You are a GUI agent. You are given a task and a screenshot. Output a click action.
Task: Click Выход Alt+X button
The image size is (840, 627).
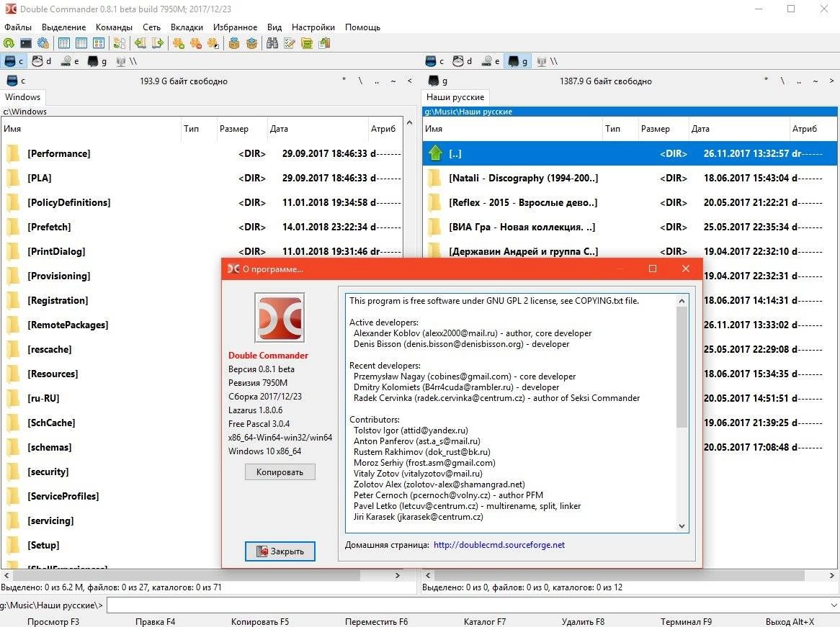790,622
